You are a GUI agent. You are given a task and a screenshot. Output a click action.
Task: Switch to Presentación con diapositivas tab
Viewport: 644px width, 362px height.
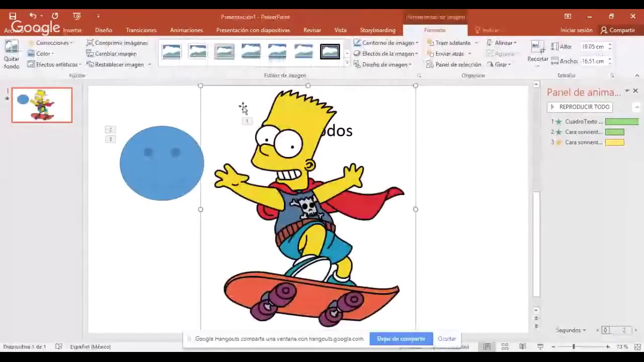point(253,30)
